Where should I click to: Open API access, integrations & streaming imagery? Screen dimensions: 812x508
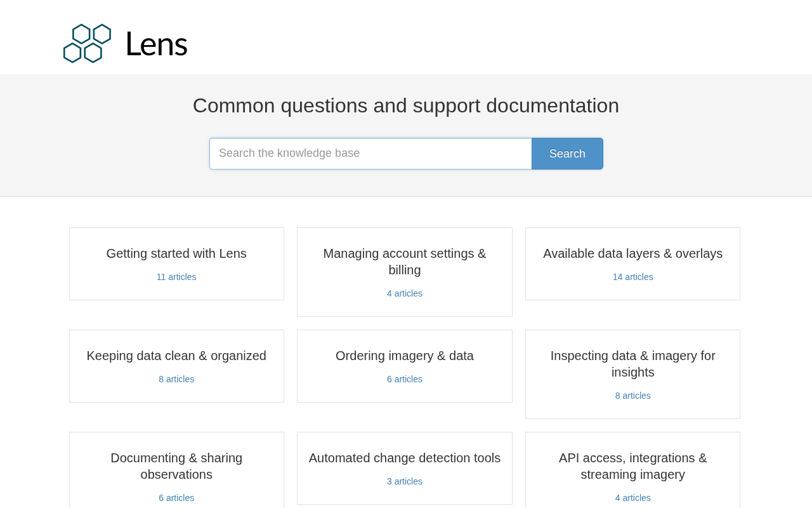632,466
